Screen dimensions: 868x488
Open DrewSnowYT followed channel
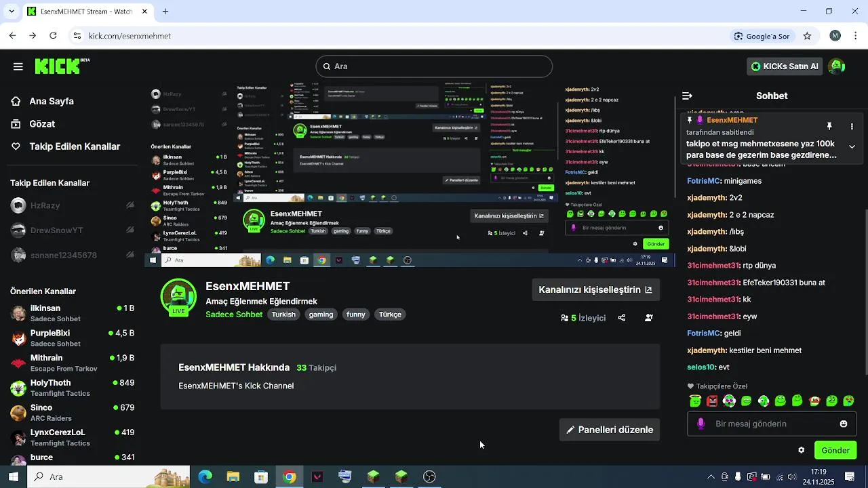point(73,230)
